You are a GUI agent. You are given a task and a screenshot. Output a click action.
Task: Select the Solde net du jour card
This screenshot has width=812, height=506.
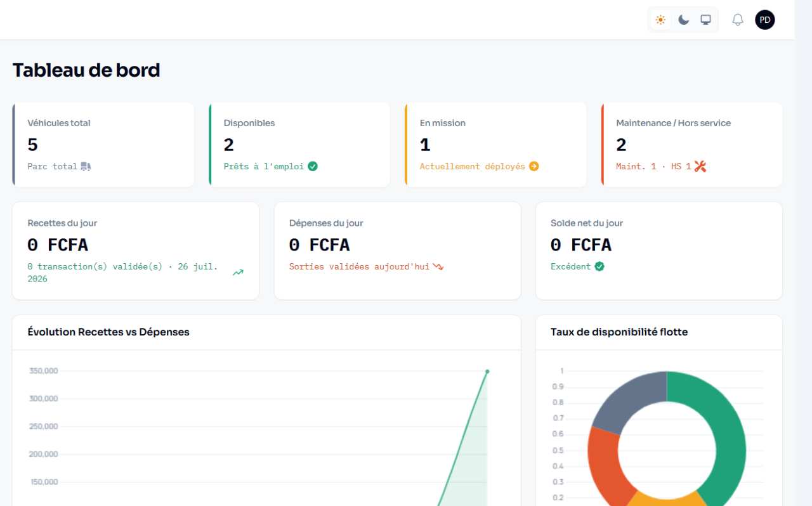click(x=658, y=251)
